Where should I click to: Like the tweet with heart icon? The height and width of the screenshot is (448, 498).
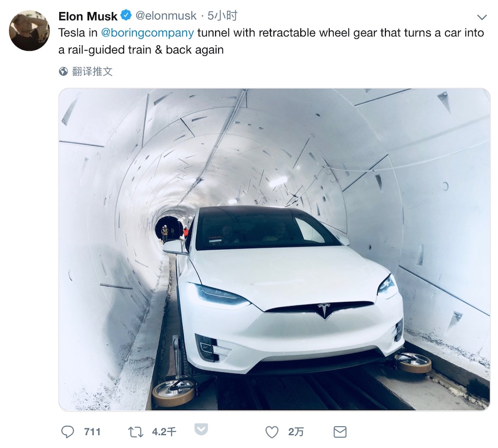click(272, 432)
